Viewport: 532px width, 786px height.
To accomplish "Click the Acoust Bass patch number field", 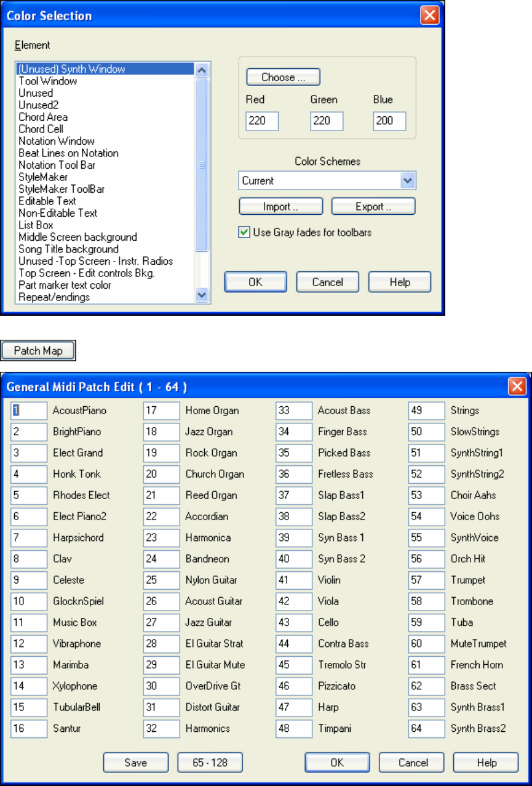I will pos(294,411).
